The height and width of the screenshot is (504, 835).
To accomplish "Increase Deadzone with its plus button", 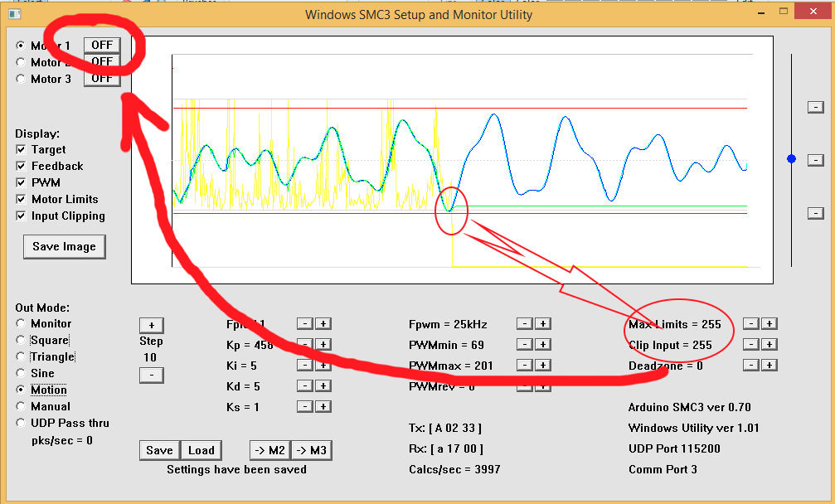I will coord(769,365).
